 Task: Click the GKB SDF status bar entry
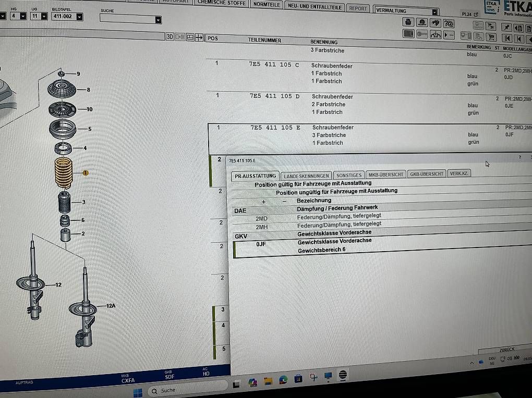click(170, 375)
